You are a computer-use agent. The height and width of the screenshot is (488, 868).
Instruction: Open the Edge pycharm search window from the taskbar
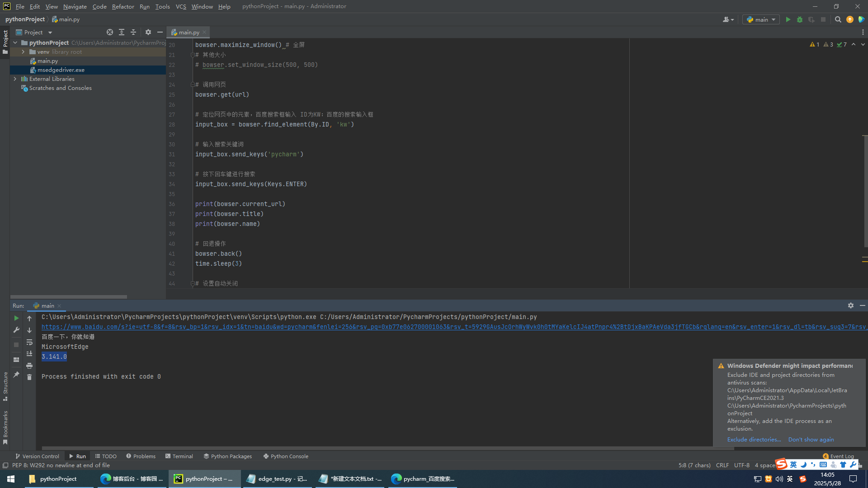(423, 479)
